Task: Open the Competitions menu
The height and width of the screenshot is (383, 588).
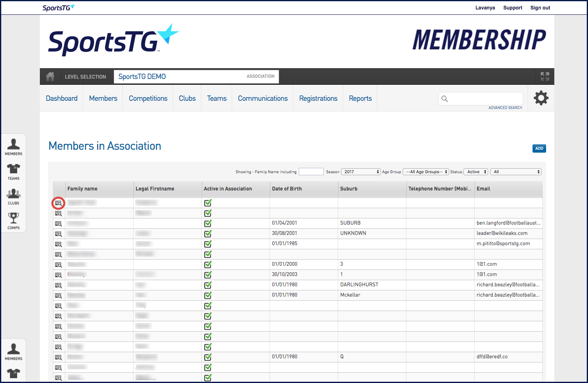Action: [148, 98]
